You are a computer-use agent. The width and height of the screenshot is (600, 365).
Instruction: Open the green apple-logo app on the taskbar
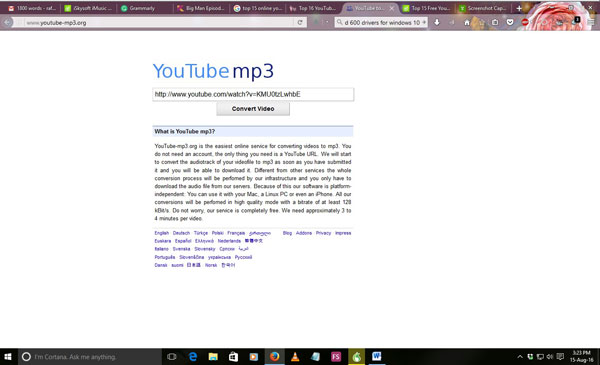357,357
